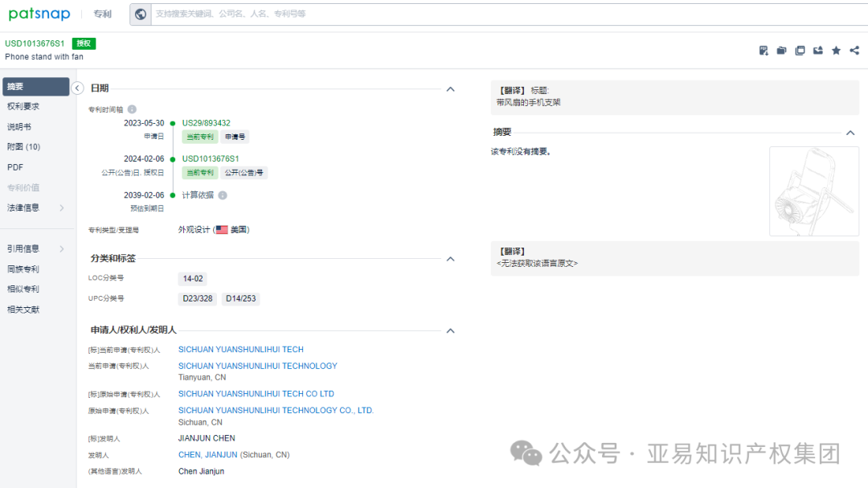Click the SICHUAN YUANSHUNLIHUI TECHNOLOGY link
Image resolution: width=868 pixels, height=488 pixels.
257,366
